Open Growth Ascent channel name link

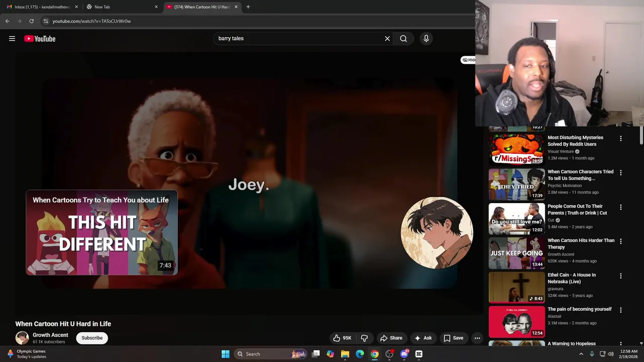click(50, 335)
